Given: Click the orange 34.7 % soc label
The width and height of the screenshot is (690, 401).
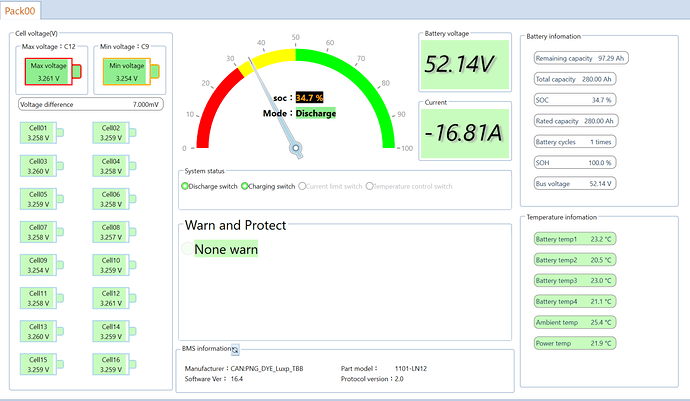Looking at the screenshot, I should [x=309, y=98].
